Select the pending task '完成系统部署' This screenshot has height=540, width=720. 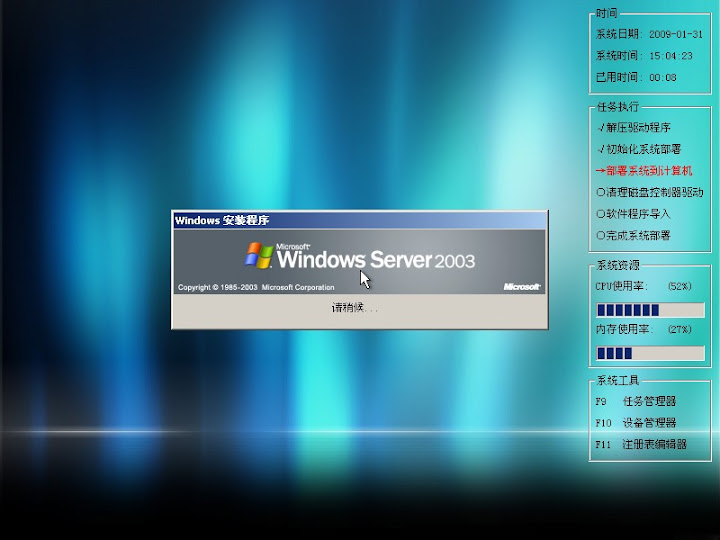(633, 236)
